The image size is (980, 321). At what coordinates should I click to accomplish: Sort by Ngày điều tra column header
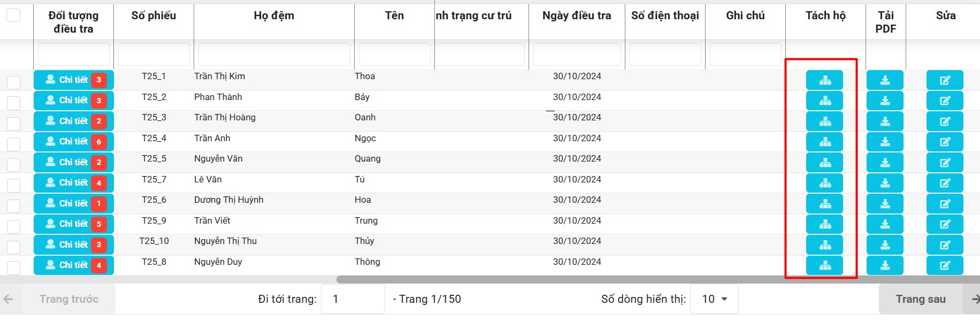(576, 16)
